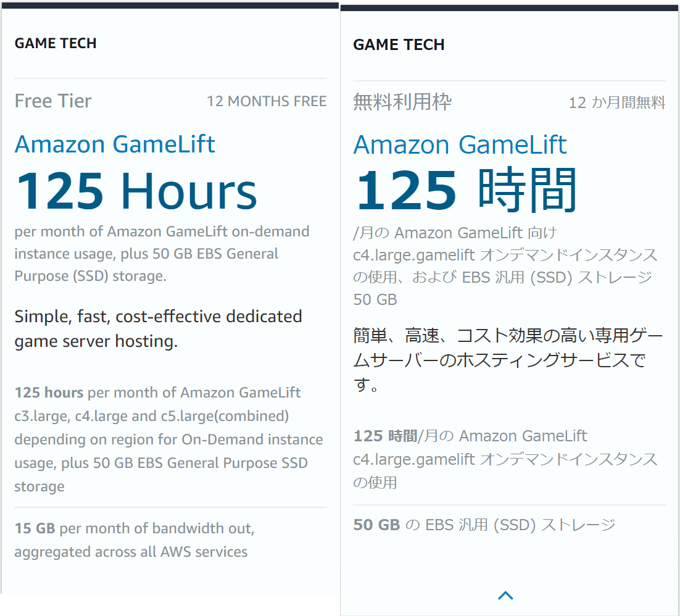Open the Amazon GameLift link on Japanese card
The width and height of the screenshot is (680, 616).
coord(459,144)
